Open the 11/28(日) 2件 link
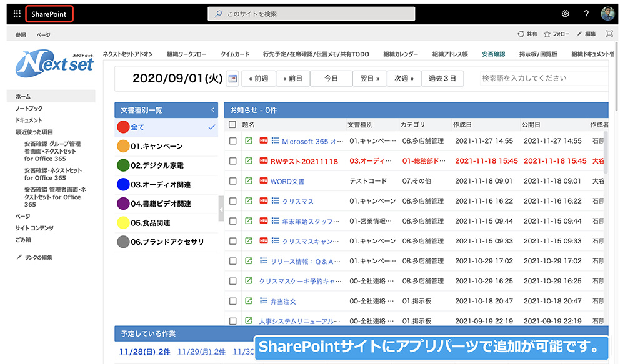Viewport: 625px width, 364px height. [145, 352]
